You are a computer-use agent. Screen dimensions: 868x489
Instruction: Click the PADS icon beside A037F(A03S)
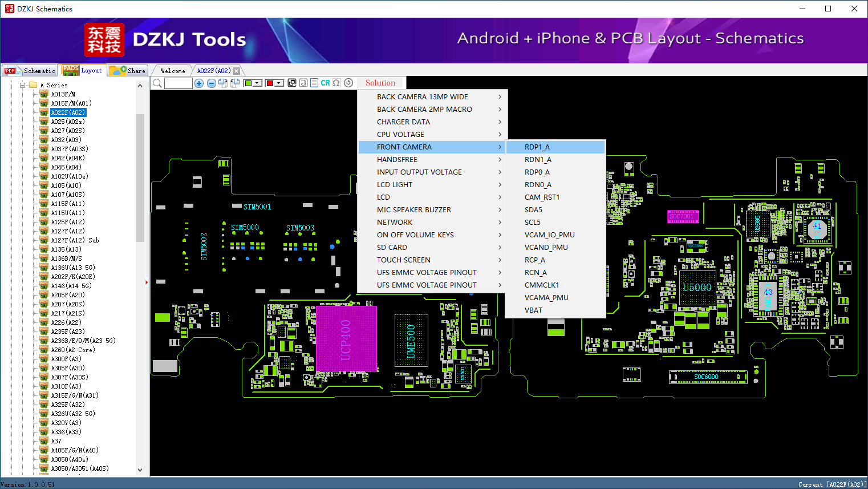pyautogui.click(x=44, y=149)
